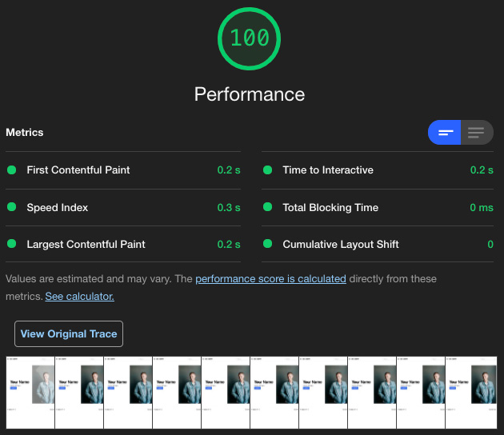Select the Speed Index metric label
The width and height of the screenshot is (504, 435).
coord(58,208)
